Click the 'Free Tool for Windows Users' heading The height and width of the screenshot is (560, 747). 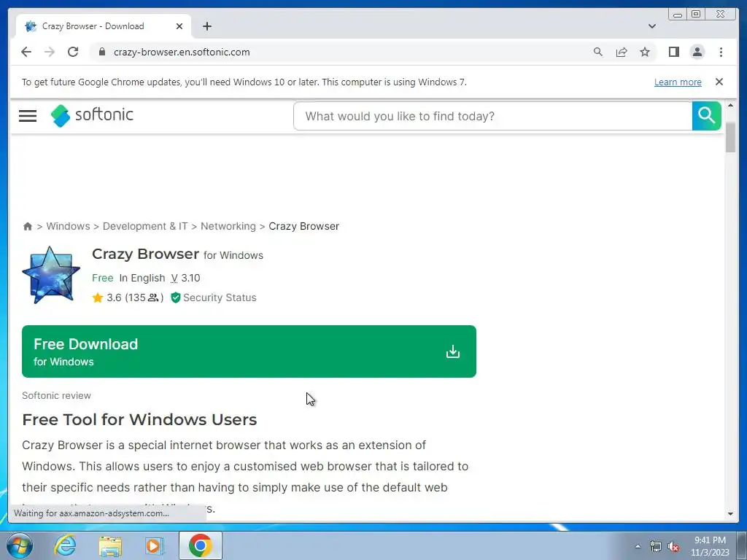point(139,419)
